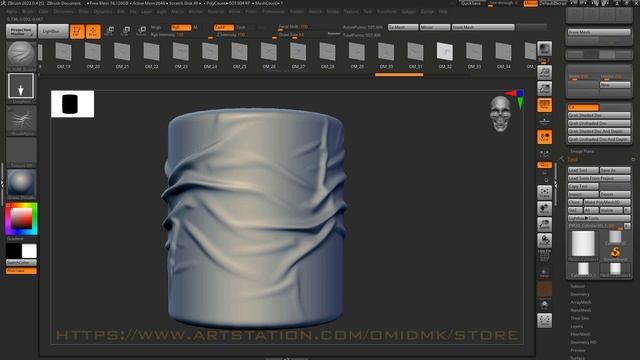Open the Zplugin menu

coord(409,12)
